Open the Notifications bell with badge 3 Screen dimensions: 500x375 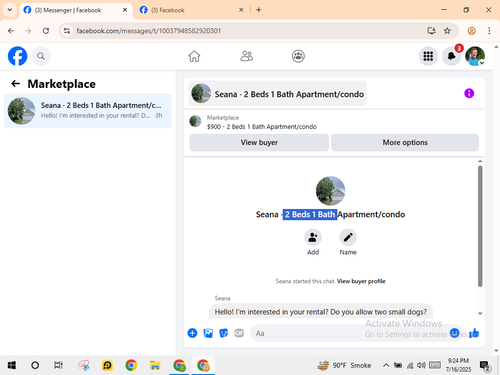coord(452,56)
